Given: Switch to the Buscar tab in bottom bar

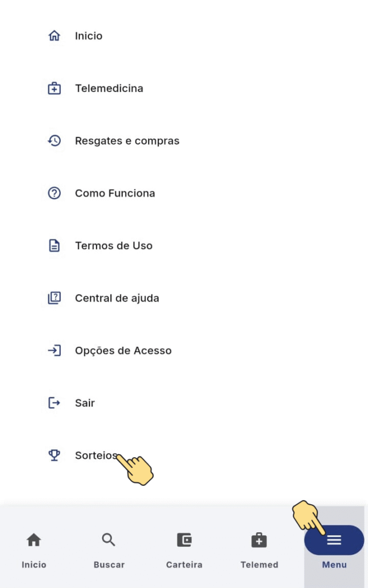Looking at the screenshot, I should click(109, 551).
